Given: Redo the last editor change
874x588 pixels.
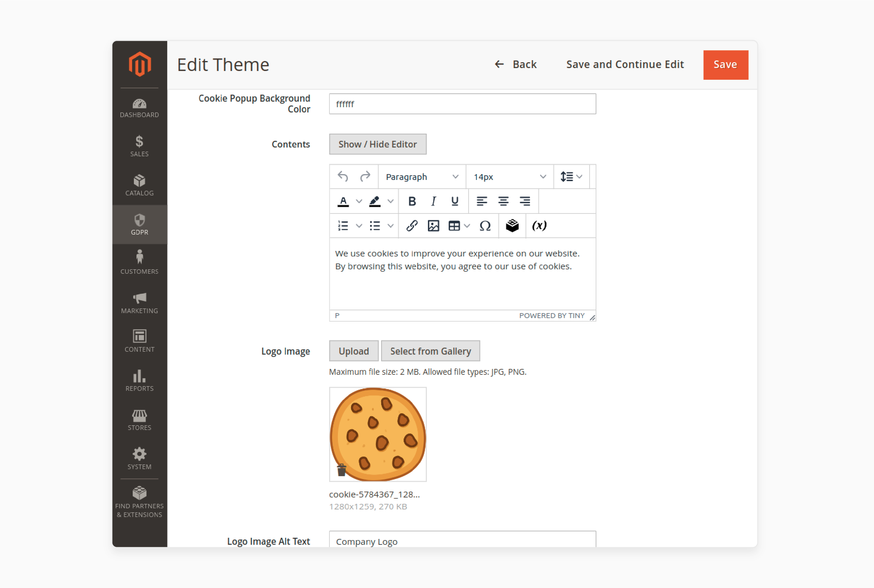Looking at the screenshot, I should tap(365, 176).
